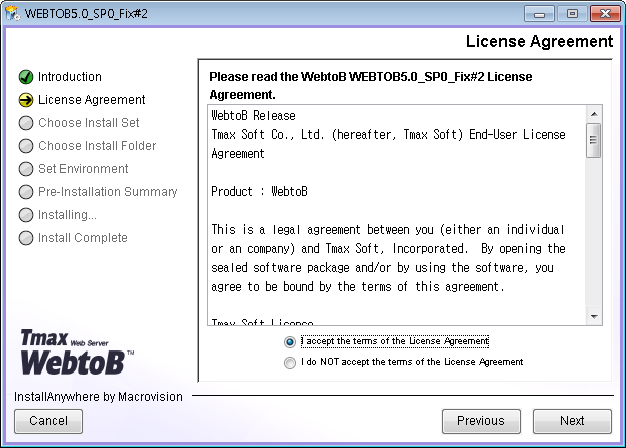Click the 'Pre-Installation Summary' step label
Image resolution: width=626 pixels, height=448 pixels.
point(108,192)
